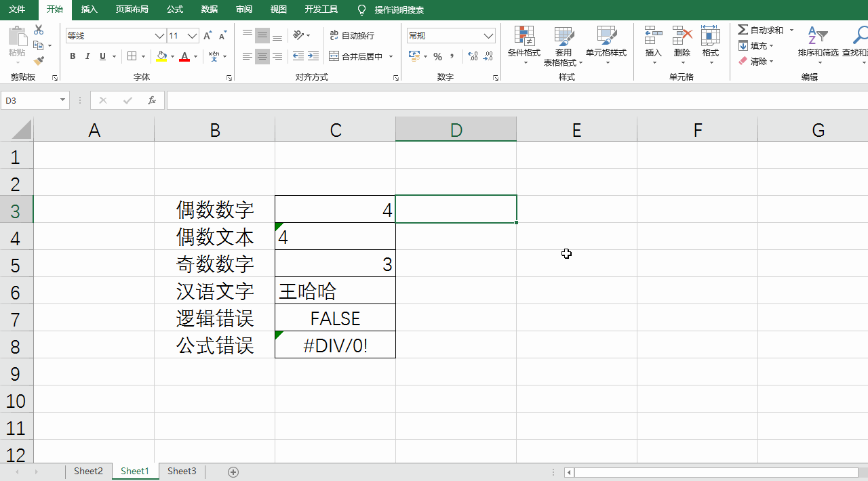Increase decimal places with the 增加小数位数 icon
The width and height of the screenshot is (868, 481).
(x=473, y=57)
